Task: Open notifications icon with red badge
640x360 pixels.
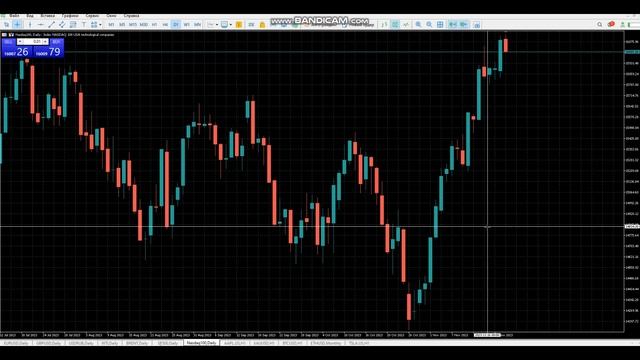Action: click(x=611, y=24)
